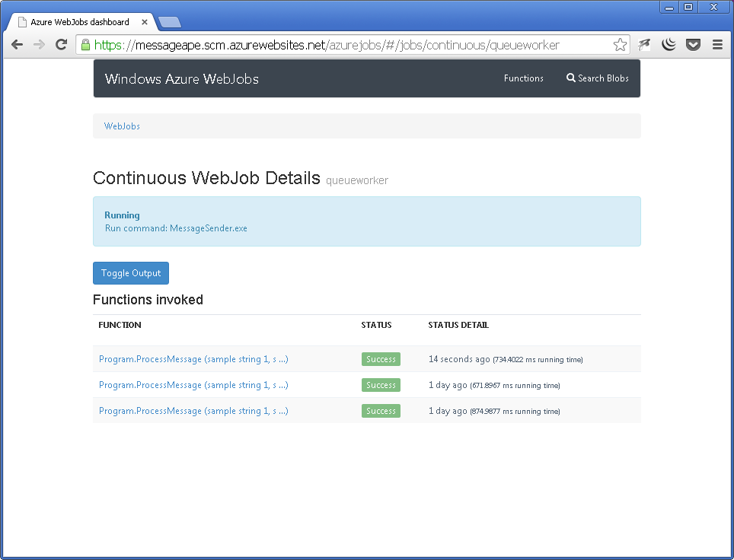Click the browser back arrow
Viewport: 734px width, 560px height.
pyautogui.click(x=17, y=45)
